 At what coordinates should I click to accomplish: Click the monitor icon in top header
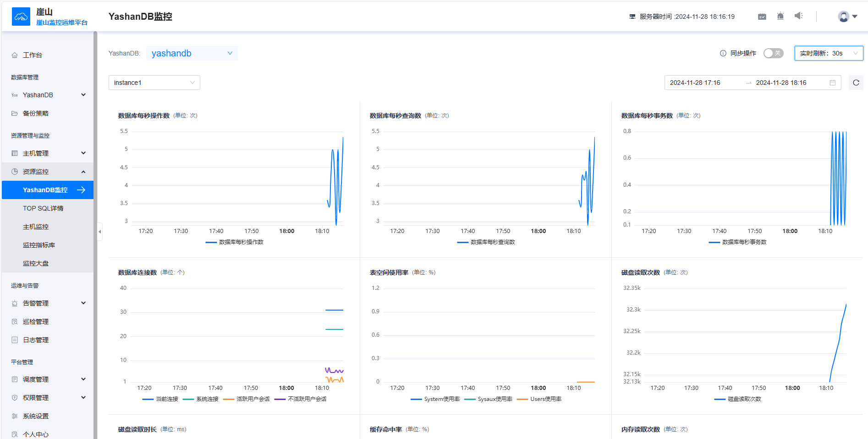[x=762, y=17]
